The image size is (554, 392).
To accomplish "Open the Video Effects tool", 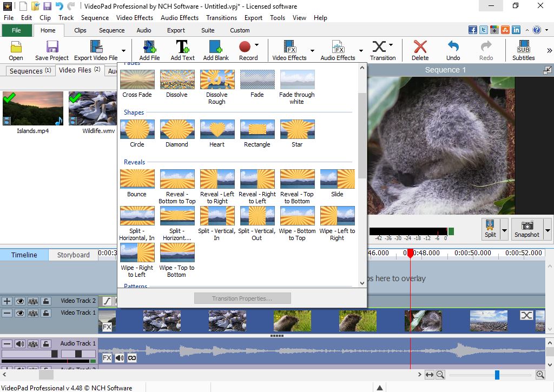I will [289, 50].
